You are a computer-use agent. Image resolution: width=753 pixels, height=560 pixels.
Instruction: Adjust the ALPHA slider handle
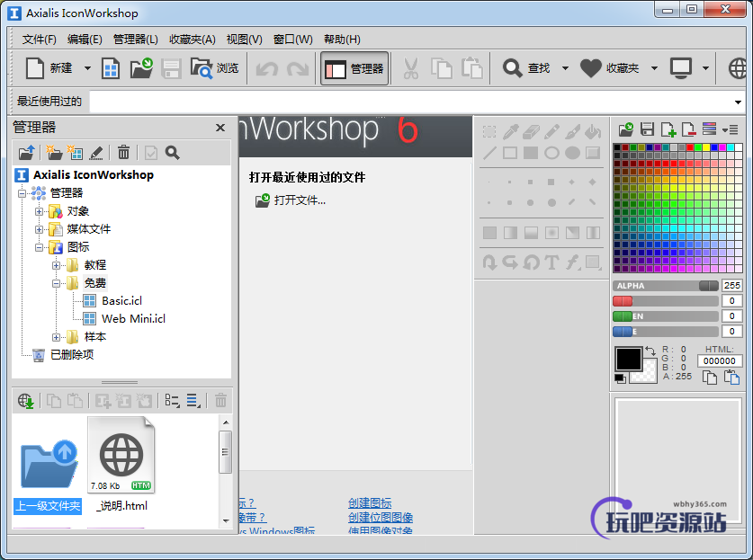708,286
